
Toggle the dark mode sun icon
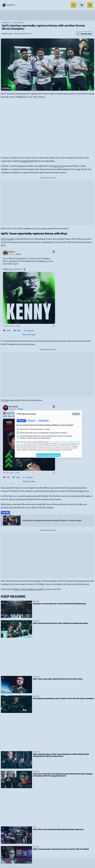82,5
